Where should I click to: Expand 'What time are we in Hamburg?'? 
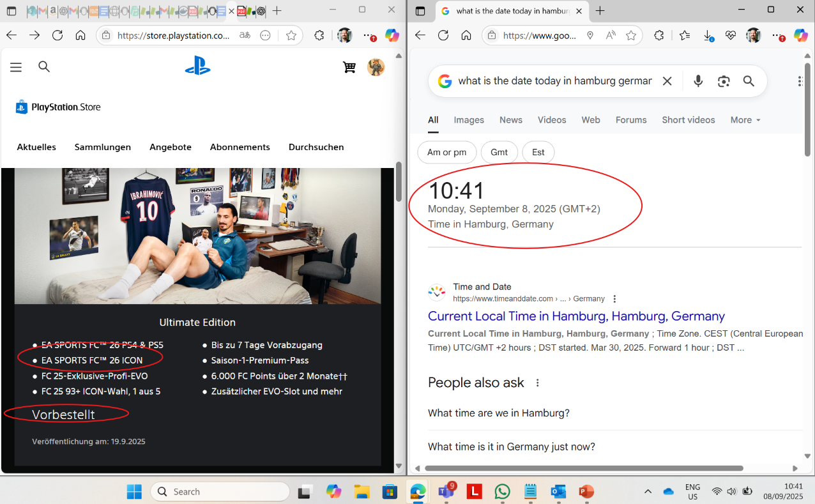(x=498, y=413)
